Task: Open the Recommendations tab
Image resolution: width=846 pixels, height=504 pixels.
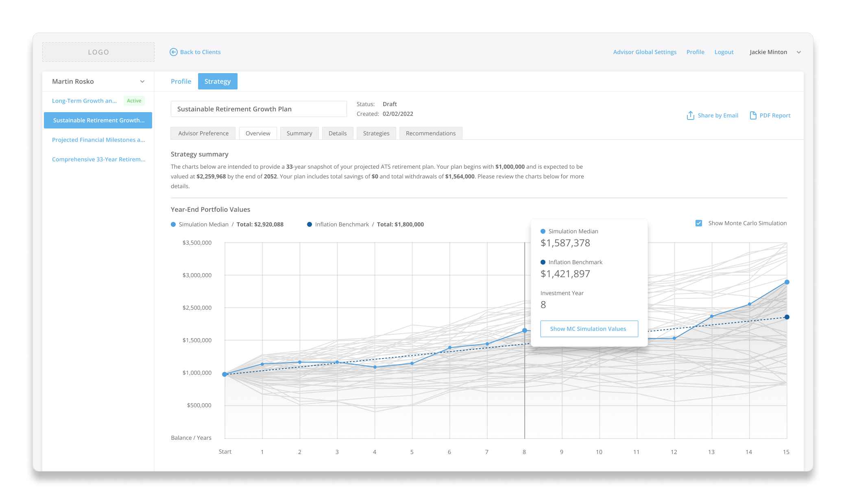Action: tap(431, 133)
